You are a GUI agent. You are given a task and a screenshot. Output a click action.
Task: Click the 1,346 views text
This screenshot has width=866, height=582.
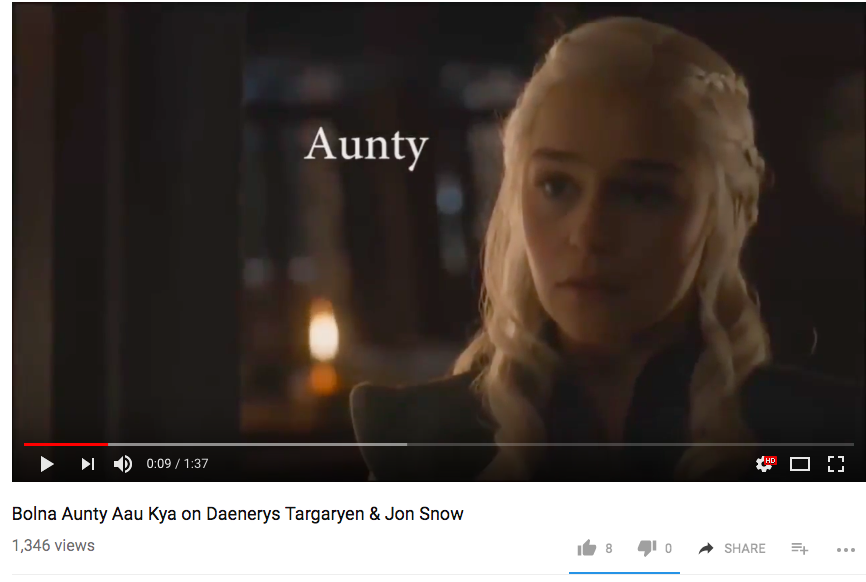tap(54, 546)
